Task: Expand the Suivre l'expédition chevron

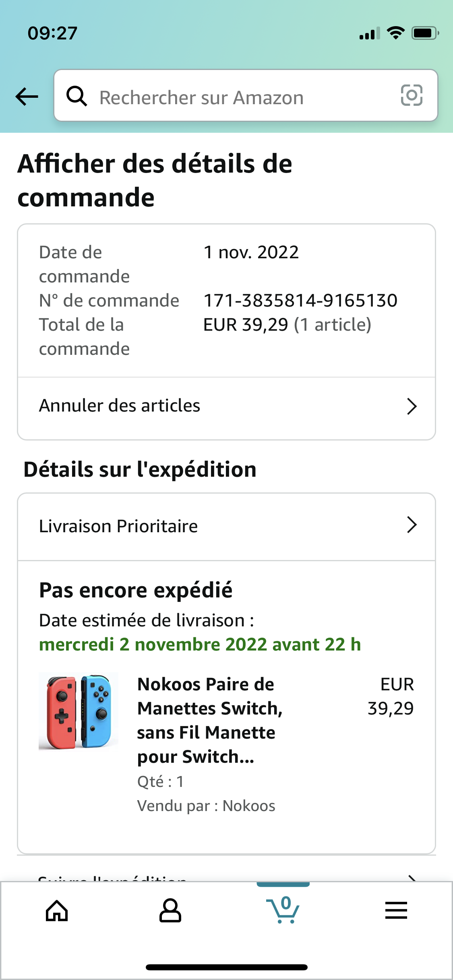Action: point(412,877)
